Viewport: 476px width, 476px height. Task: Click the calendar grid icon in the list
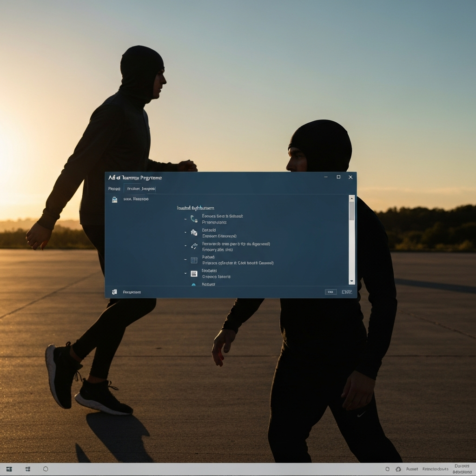pos(194,259)
